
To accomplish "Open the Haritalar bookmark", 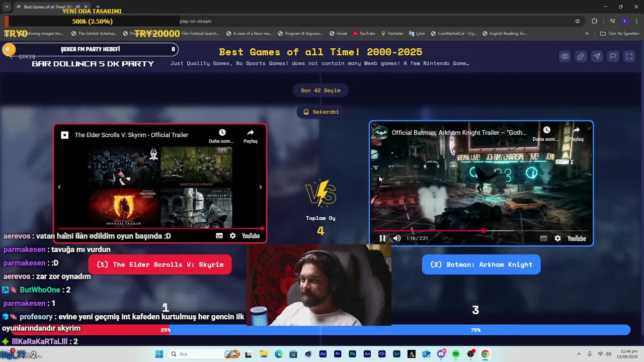I will click(392, 34).
